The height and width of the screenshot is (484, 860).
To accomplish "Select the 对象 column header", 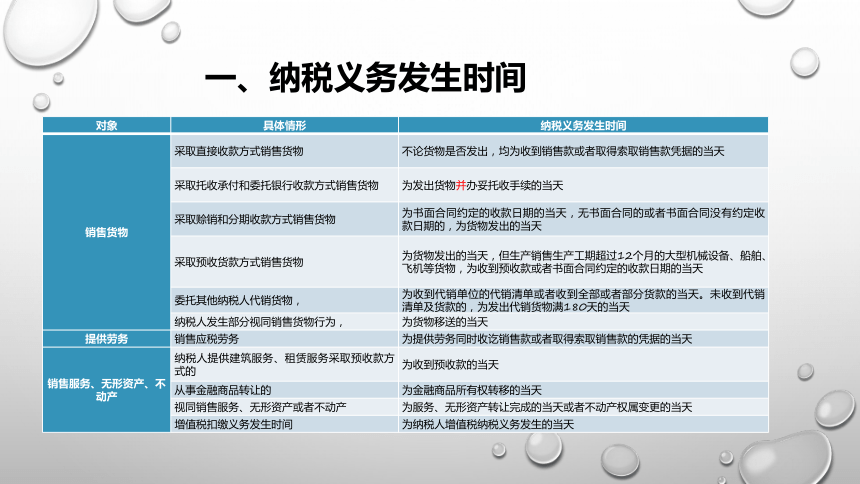I will (x=106, y=125).
